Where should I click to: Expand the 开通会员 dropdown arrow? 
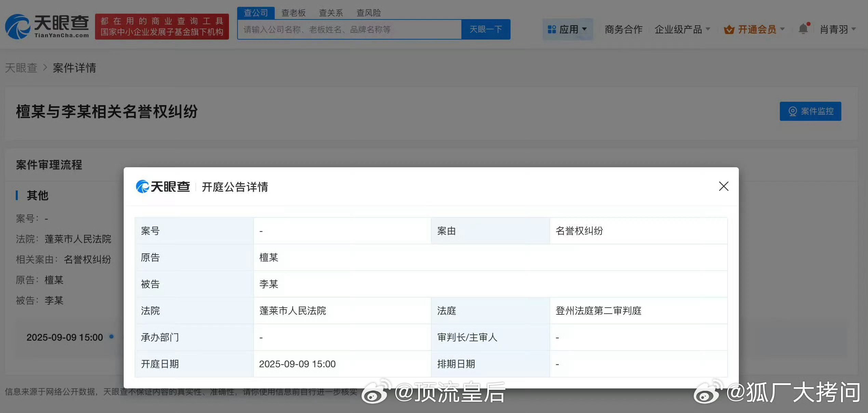(x=782, y=29)
